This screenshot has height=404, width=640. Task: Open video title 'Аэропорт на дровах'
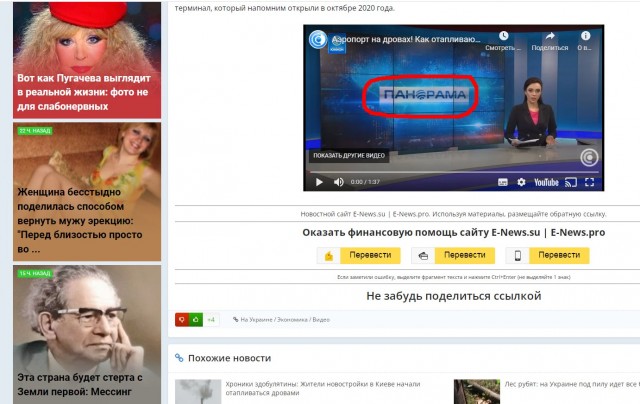406,40
